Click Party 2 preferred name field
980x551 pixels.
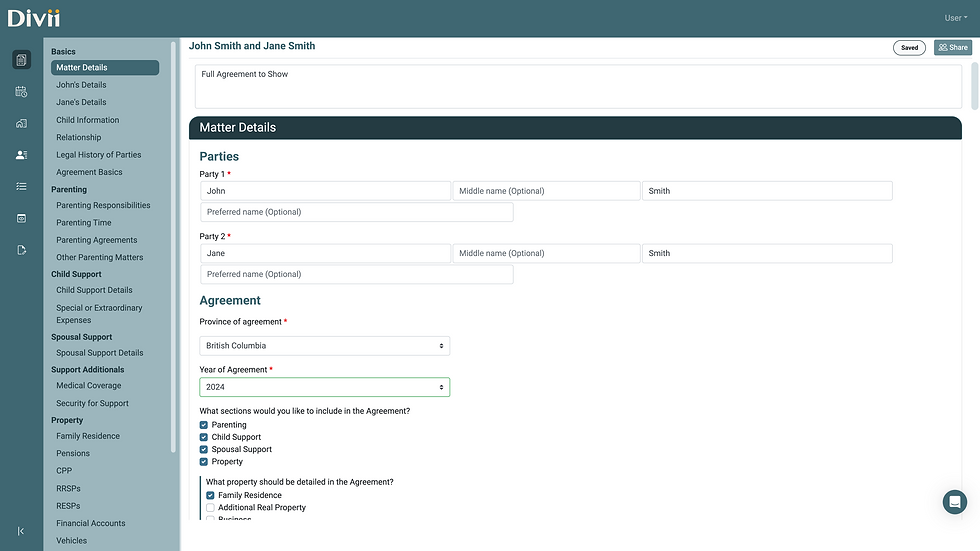pyautogui.click(x=357, y=274)
